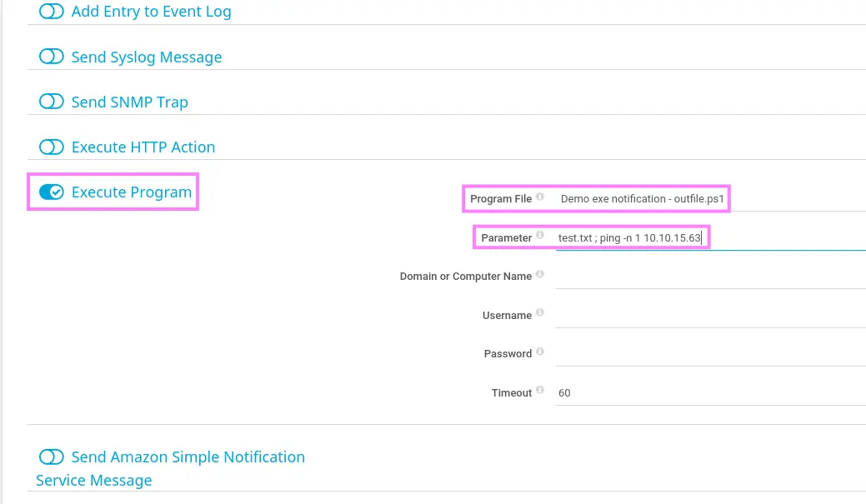Click info icon beside Domain or Computer Name
866x504 pixels.
pos(540,274)
